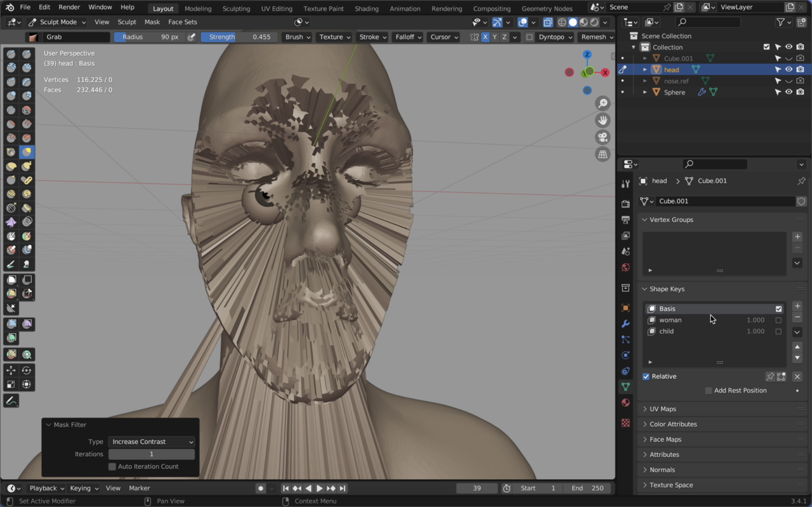Click the zoom magnifier viewport icon
The height and width of the screenshot is (507, 812).
pos(603,103)
